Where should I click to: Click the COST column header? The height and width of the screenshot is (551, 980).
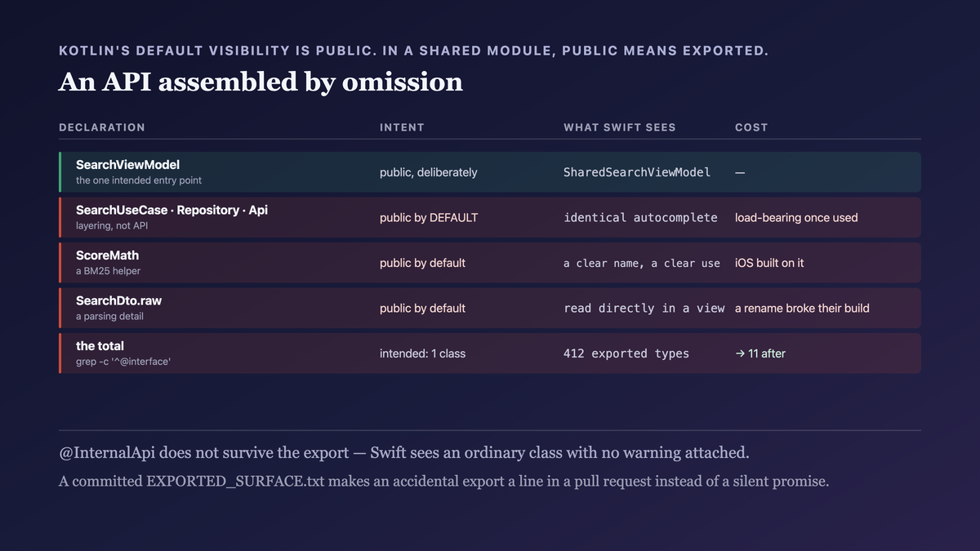[x=751, y=127]
